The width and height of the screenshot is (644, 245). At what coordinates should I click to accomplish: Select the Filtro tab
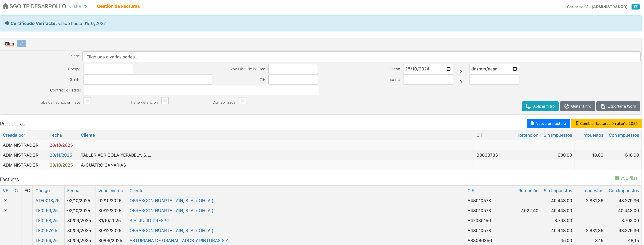[x=10, y=44]
